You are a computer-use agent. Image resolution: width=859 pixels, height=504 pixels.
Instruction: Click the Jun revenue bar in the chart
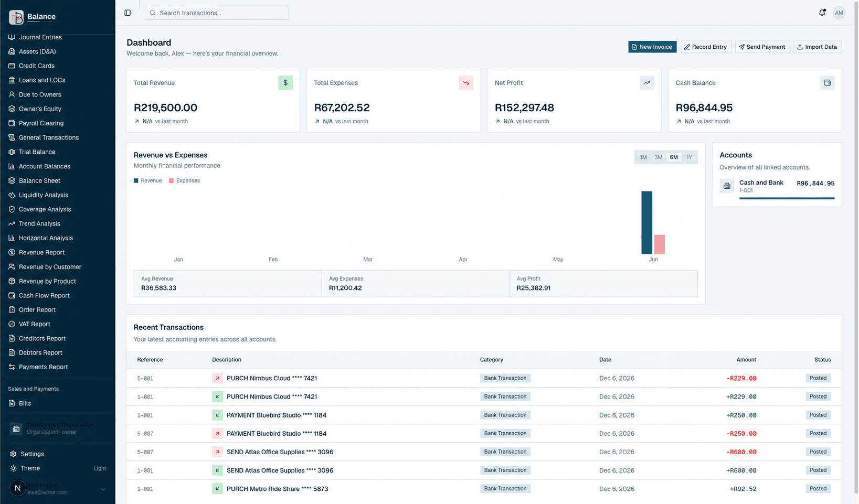[646, 222]
